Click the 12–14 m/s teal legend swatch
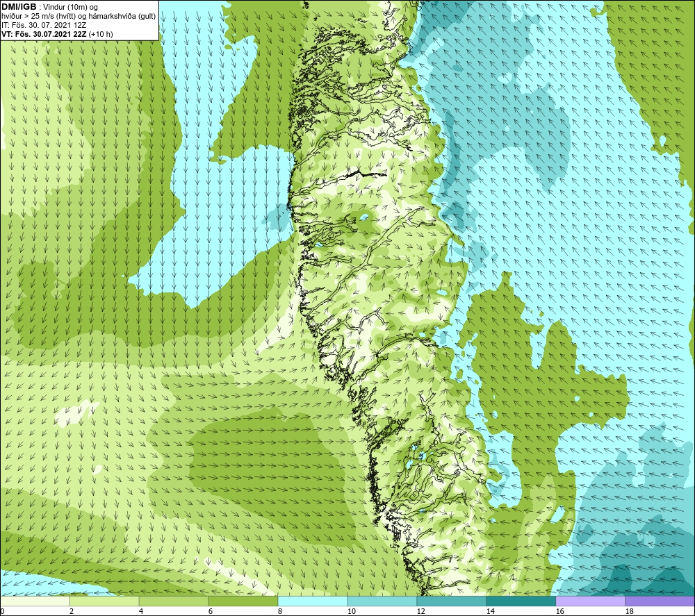 tap(451, 601)
